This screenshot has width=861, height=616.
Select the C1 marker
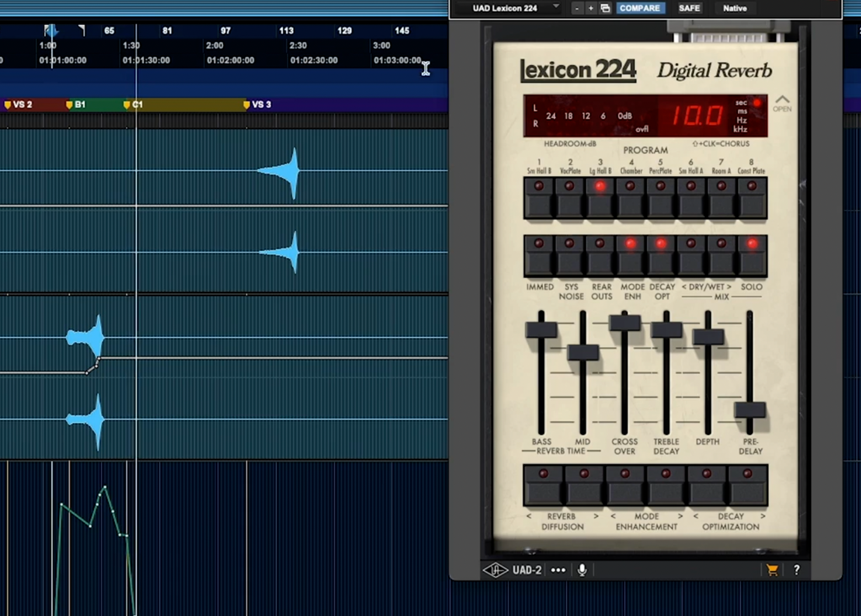pos(133,104)
